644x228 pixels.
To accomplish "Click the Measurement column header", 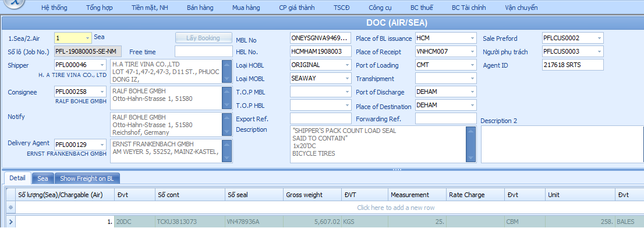I will 417,195.
